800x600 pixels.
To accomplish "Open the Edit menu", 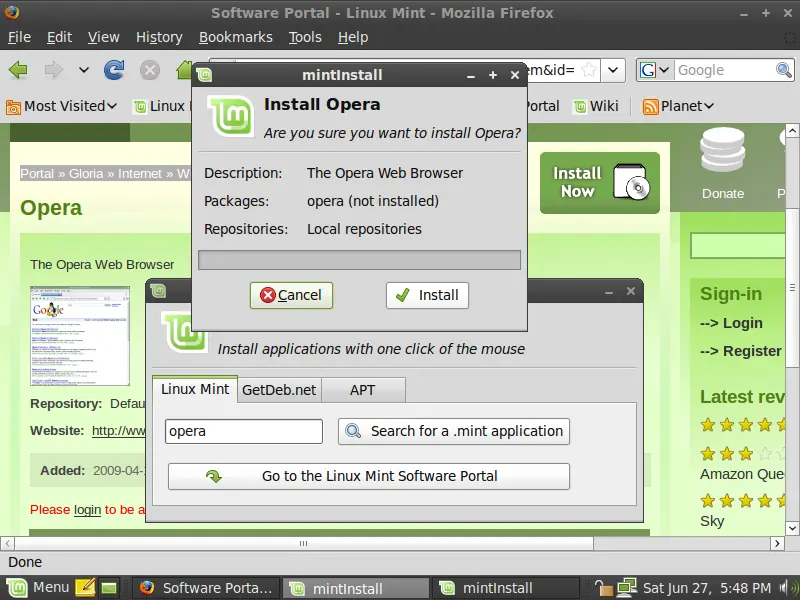I will [59, 37].
